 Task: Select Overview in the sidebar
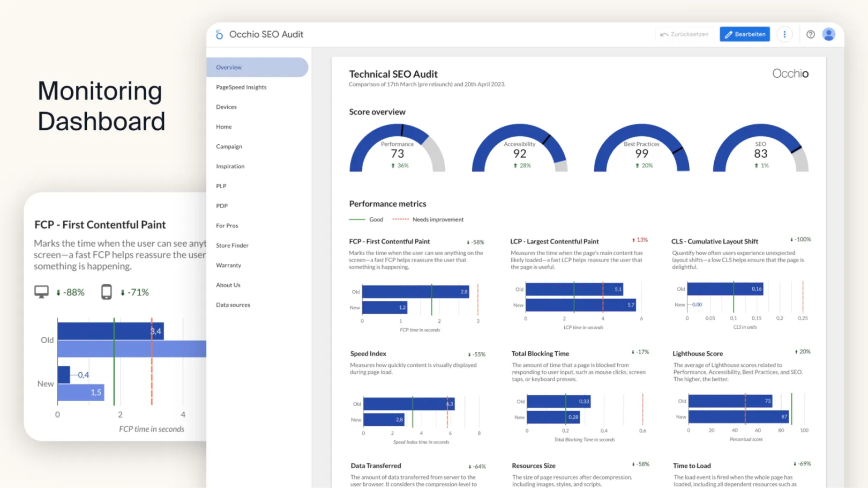229,67
